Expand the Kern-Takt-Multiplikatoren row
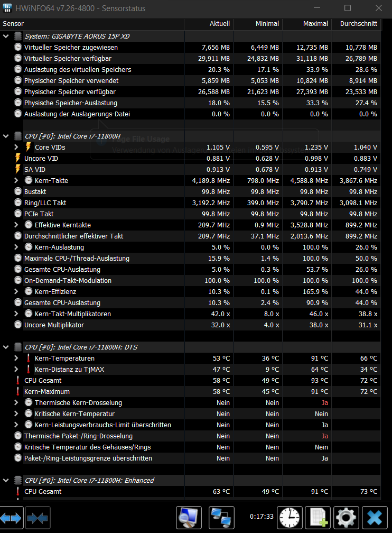Screen dimensions: 392x533 pos(16,314)
